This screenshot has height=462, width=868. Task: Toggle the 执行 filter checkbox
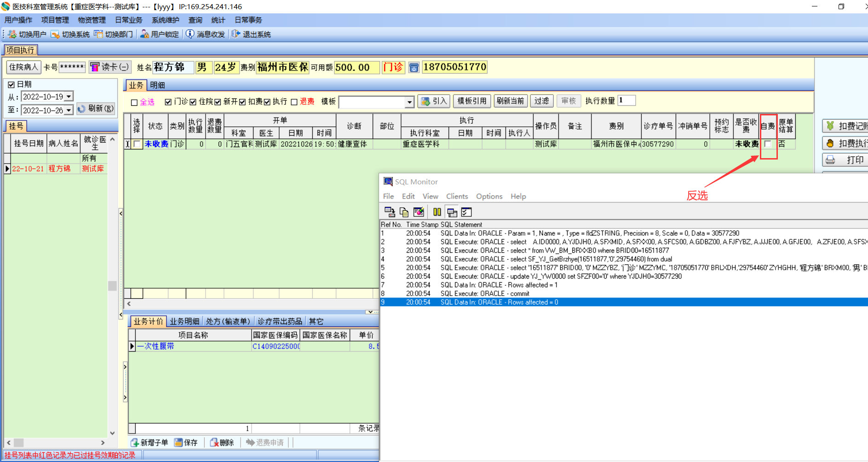pos(267,102)
